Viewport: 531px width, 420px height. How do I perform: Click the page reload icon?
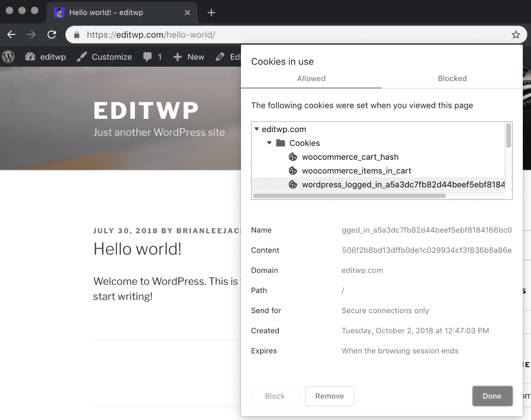point(51,35)
